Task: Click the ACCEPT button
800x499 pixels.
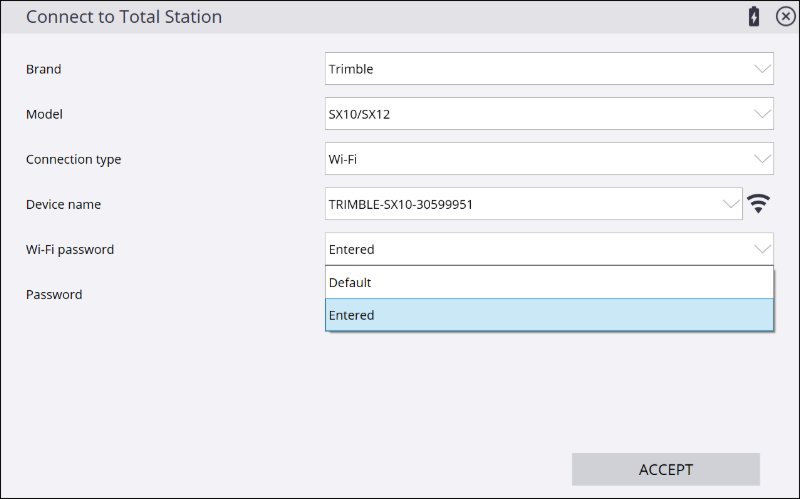Action: coord(666,469)
